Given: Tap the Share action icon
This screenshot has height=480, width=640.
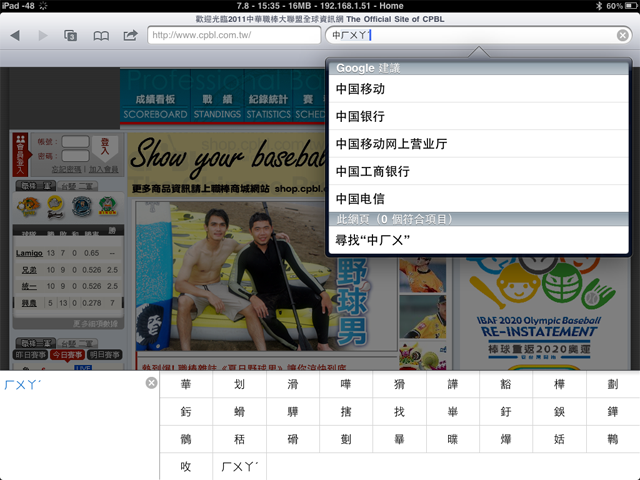Looking at the screenshot, I should point(130,36).
